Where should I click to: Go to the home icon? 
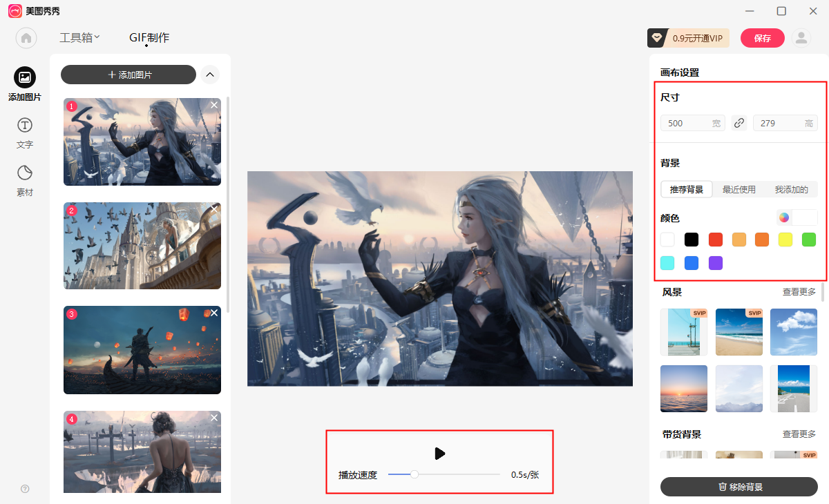point(26,38)
